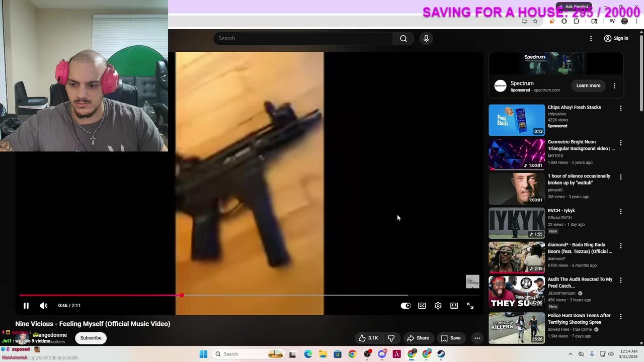Save the video to playlist
Image resolution: width=644 pixels, height=362 pixels.
(450, 338)
